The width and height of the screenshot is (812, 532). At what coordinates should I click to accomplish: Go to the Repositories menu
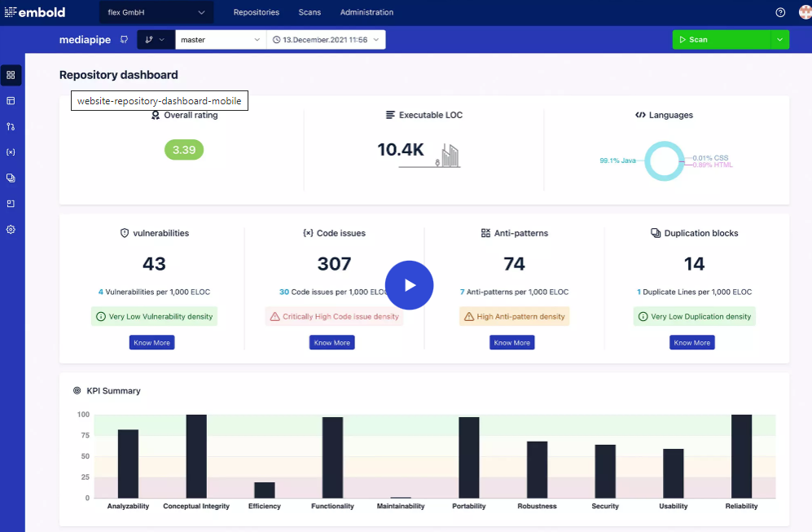click(x=257, y=12)
